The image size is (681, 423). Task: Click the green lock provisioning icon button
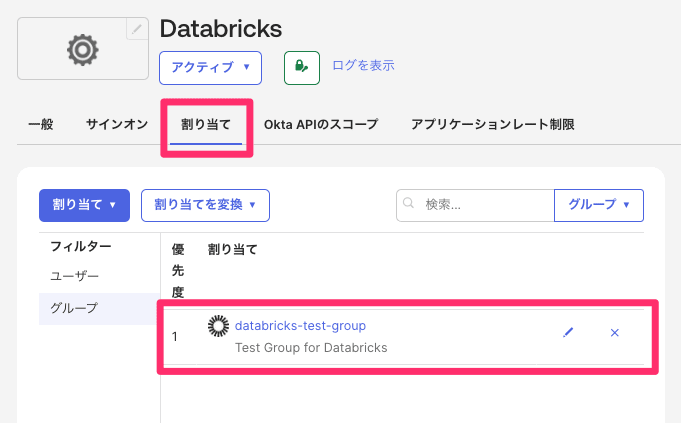(x=302, y=68)
